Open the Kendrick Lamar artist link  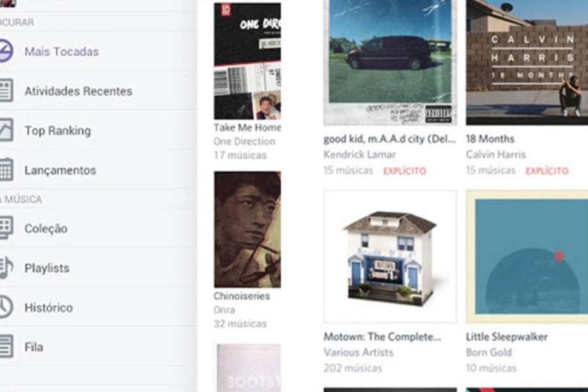click(x=360, y=155)
